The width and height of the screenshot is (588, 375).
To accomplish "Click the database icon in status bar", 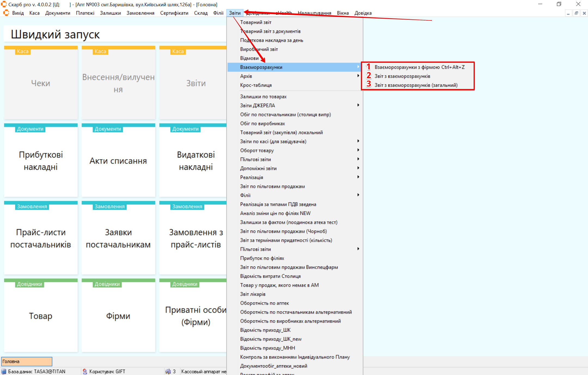I will point(4,371).
